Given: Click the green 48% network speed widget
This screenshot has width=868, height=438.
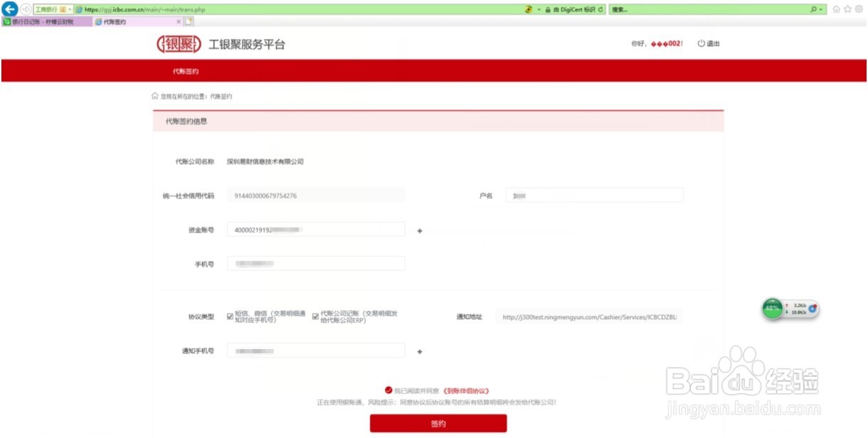Looking at the screenshot, I should click(x=773, y=309).
